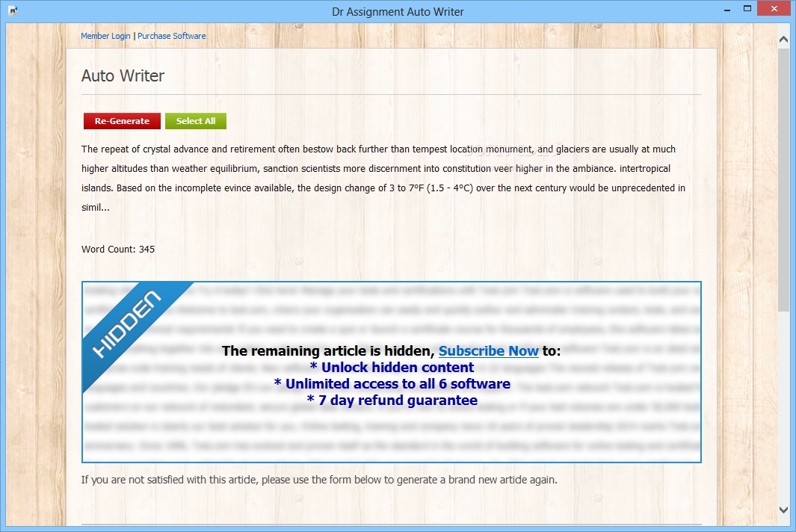Click the red Re-Generate button
The width and height of the screenshot is (796, 532).
pos(122,121)
